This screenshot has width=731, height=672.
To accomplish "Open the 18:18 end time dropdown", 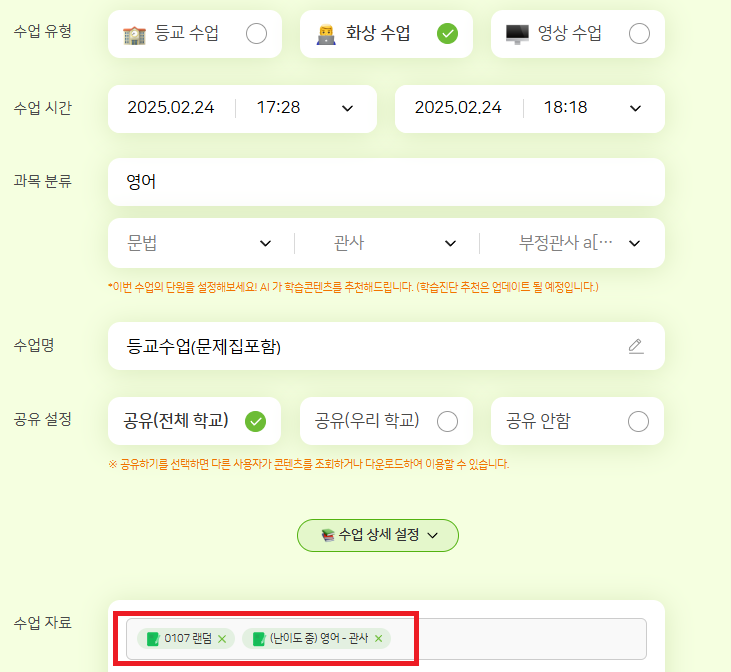I will (635, 109).
